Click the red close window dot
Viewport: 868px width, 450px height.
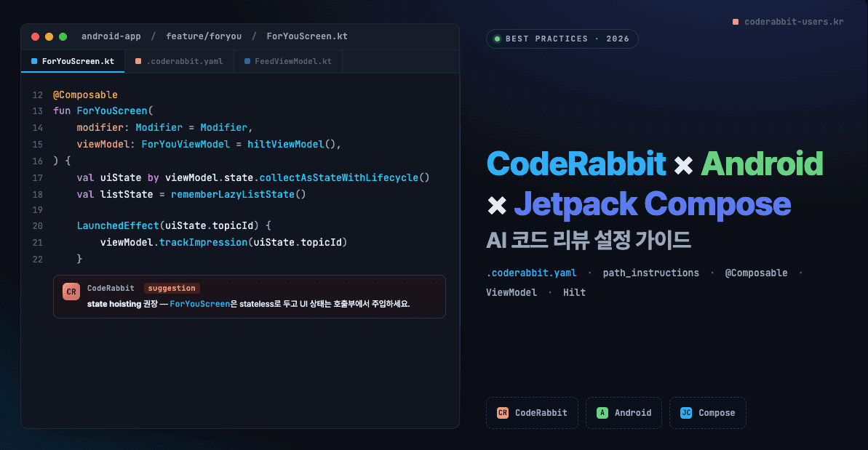point(36,36)
